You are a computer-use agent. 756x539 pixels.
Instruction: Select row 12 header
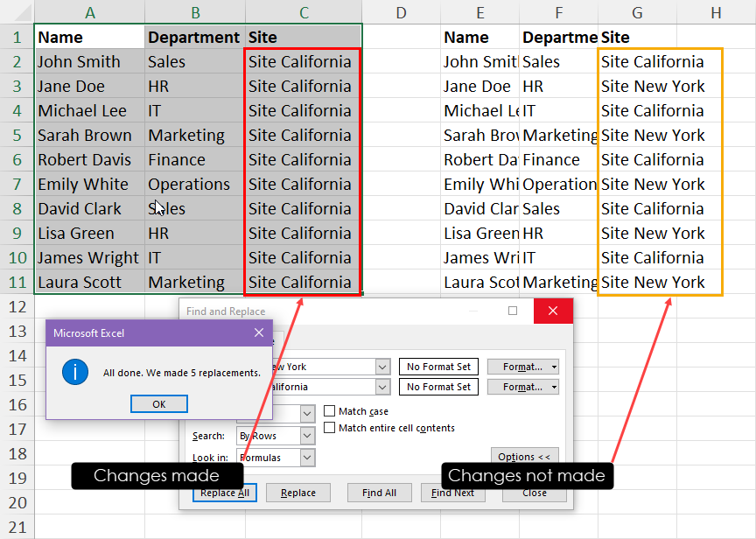pos(17,306)
